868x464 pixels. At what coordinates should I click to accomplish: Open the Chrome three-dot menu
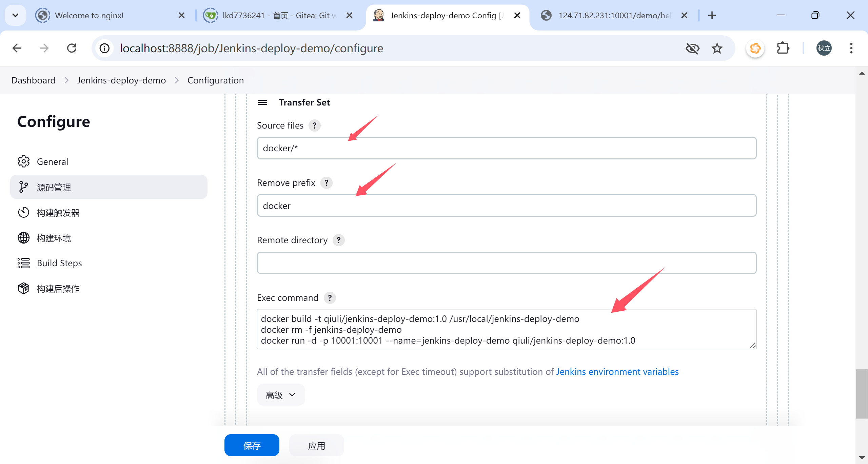pyautogui.click(x=851, y=49)
